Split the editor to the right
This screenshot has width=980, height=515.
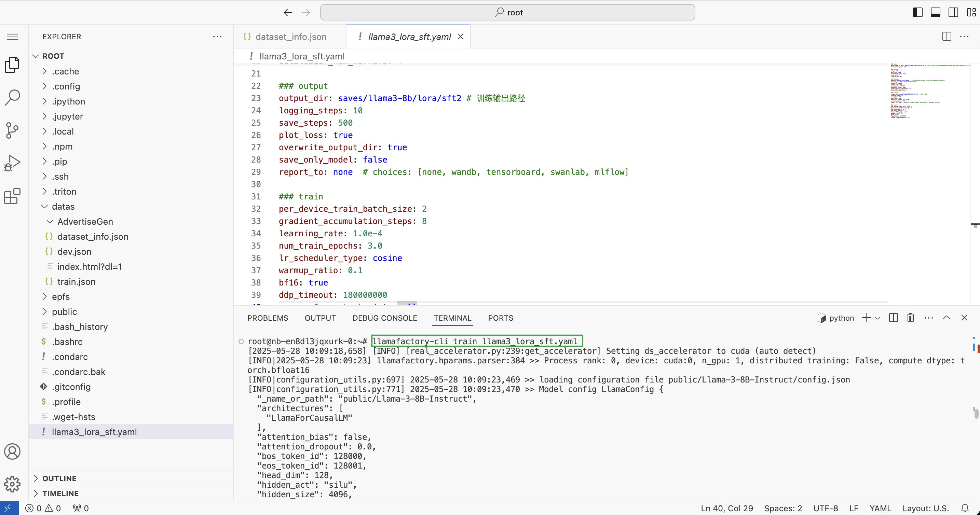947,37
